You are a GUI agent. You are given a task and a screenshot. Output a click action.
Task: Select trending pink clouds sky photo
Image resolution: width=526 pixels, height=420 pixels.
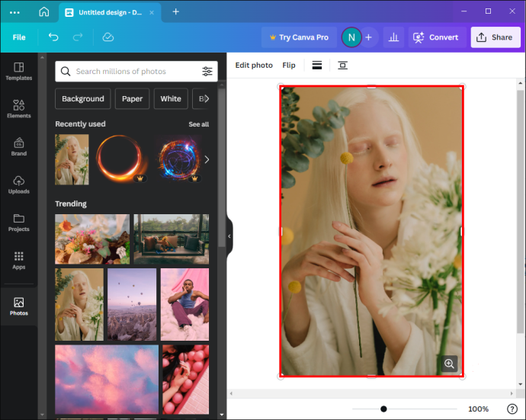pyautogui.click(x=107, y=380)
